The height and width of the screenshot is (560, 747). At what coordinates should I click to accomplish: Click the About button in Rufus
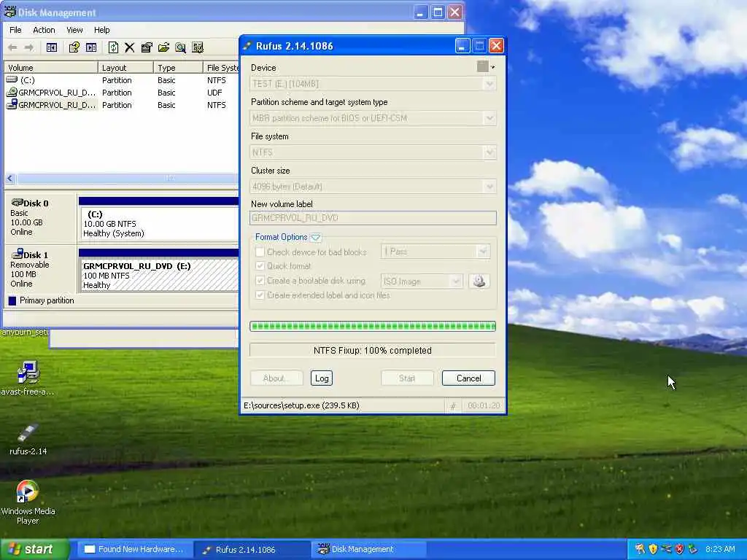tap(276, 378)
